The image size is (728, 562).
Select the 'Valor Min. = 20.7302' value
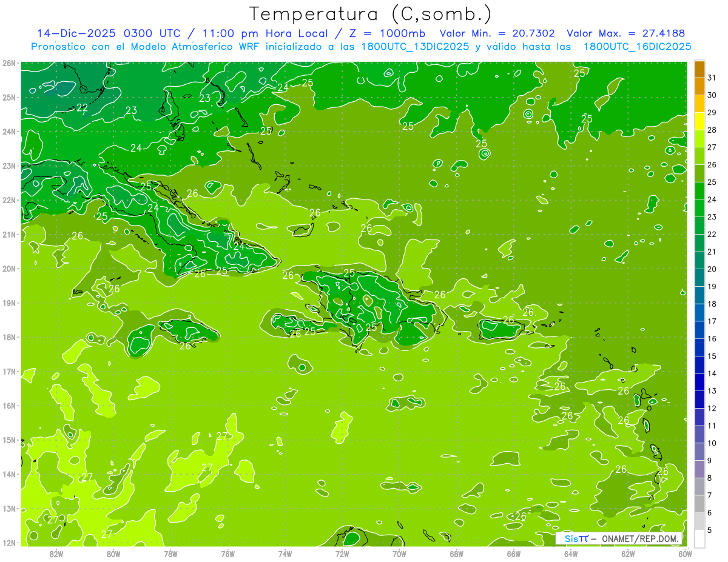click(499, 33)
